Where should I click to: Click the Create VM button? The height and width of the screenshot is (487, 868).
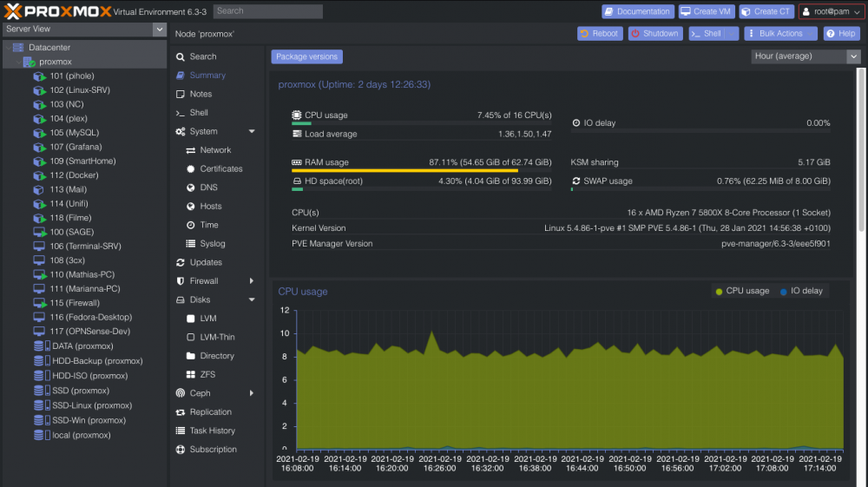[707, 11]
